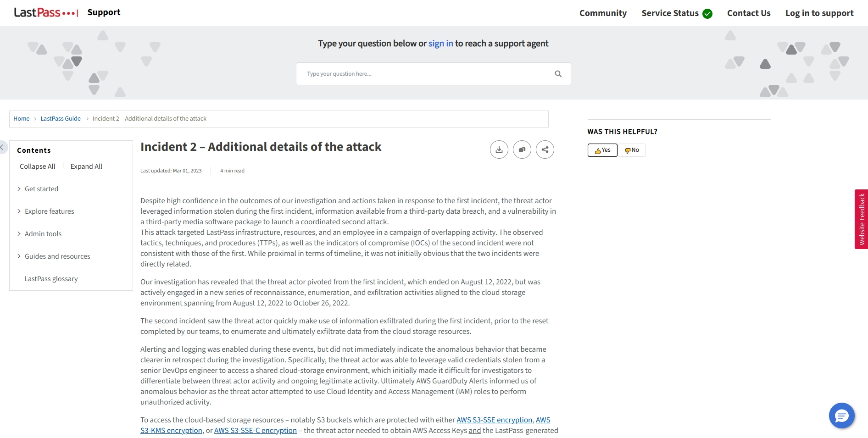
Task: Expand All contents items
Action: coord(86,166)
